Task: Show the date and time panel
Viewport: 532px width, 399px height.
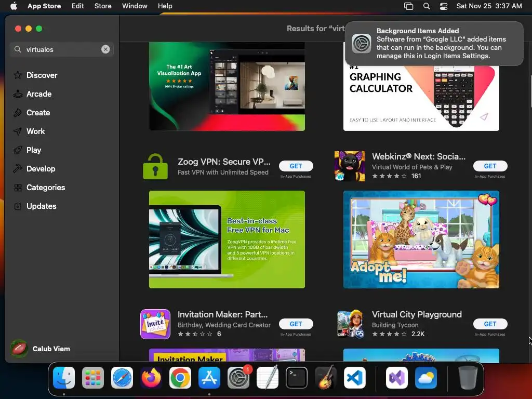Action: [489, 6]
